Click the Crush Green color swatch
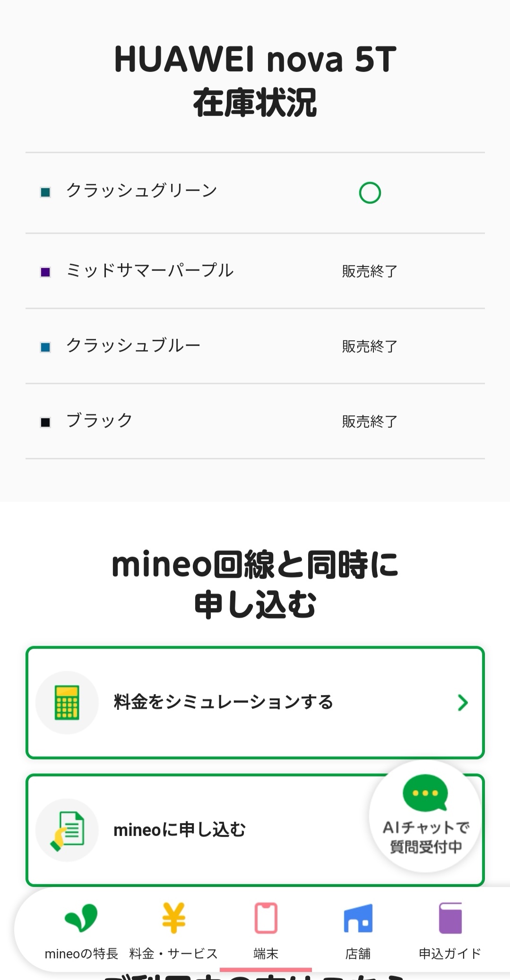The height and width of the screenshot is (980, 510). click(45, 192)
